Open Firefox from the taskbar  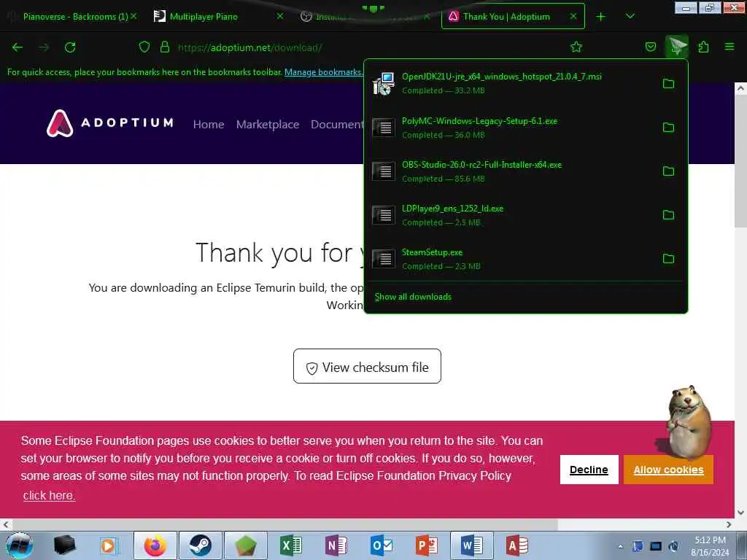click(x=155, y=545)
